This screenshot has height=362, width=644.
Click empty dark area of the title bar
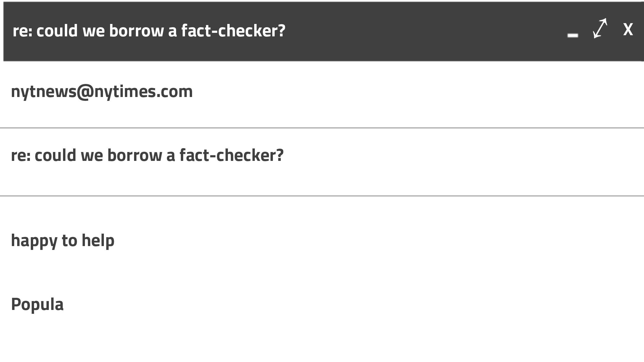[414, 31]
